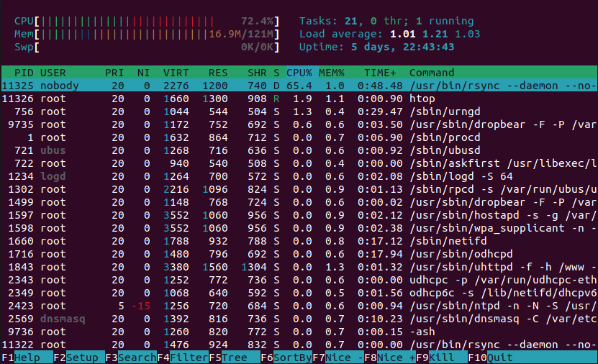The height and width of the screenshot is (364, 598).
Task: Click the green R state of htop
Action: pos(276,99)
